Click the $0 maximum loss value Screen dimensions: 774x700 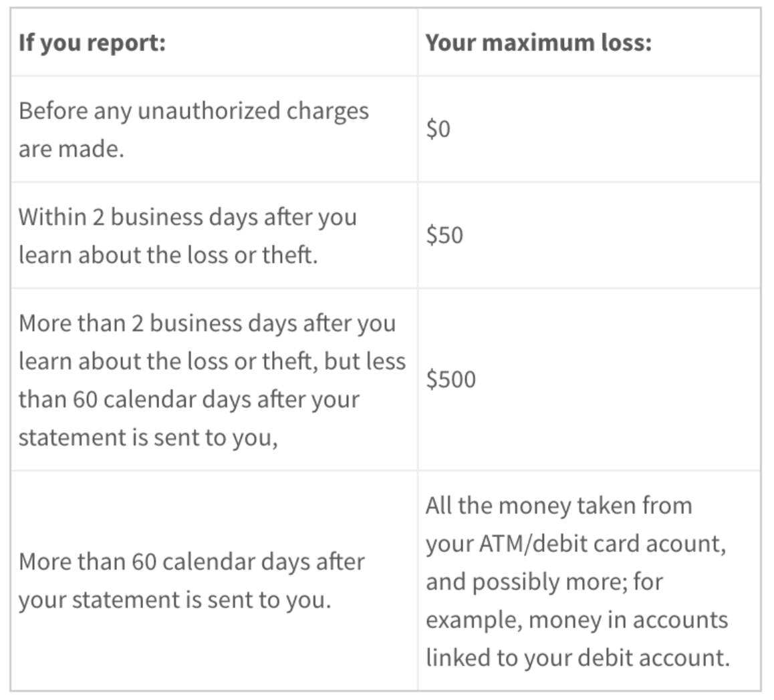pos(438,129)
